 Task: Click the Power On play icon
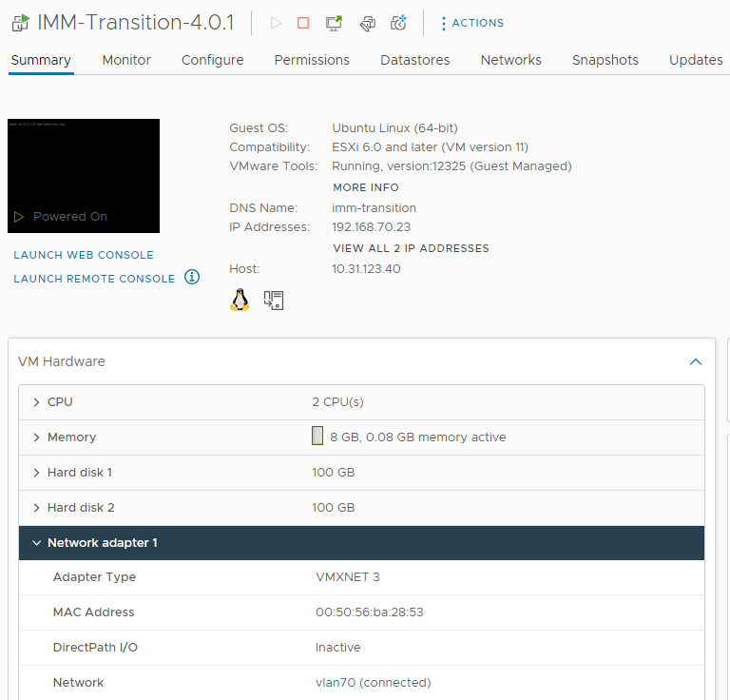pos(276,23)
